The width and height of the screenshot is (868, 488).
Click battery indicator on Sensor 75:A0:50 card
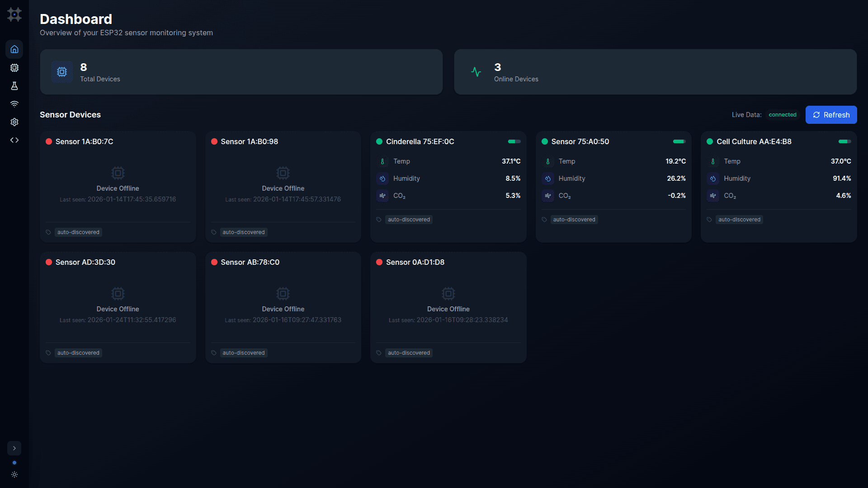tap(679, 141)
